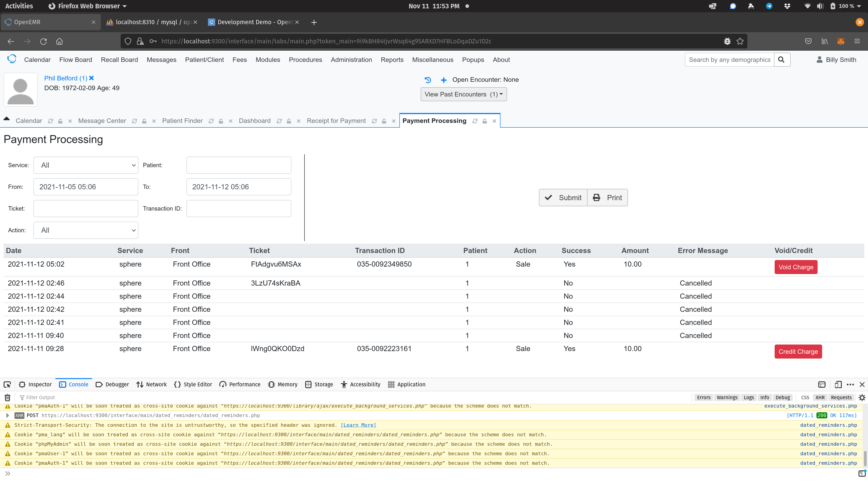Open the Action dropdown
The width and height of the screenshot is (868, 488).
[86, 230]
